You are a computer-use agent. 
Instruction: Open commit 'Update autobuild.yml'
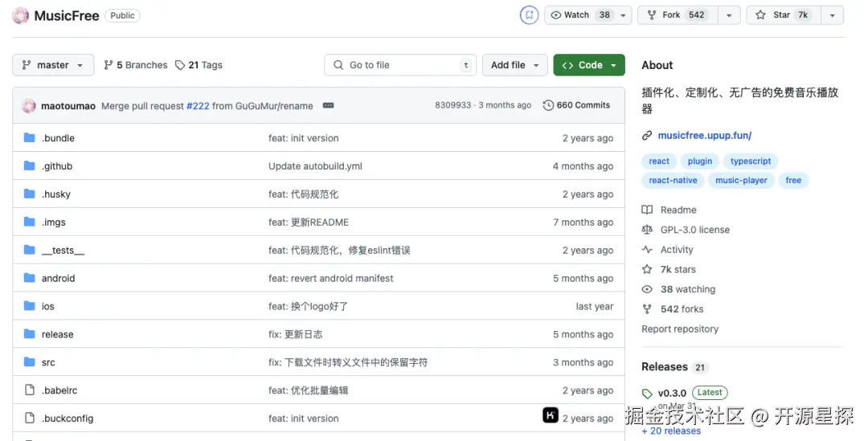[316, 166]
